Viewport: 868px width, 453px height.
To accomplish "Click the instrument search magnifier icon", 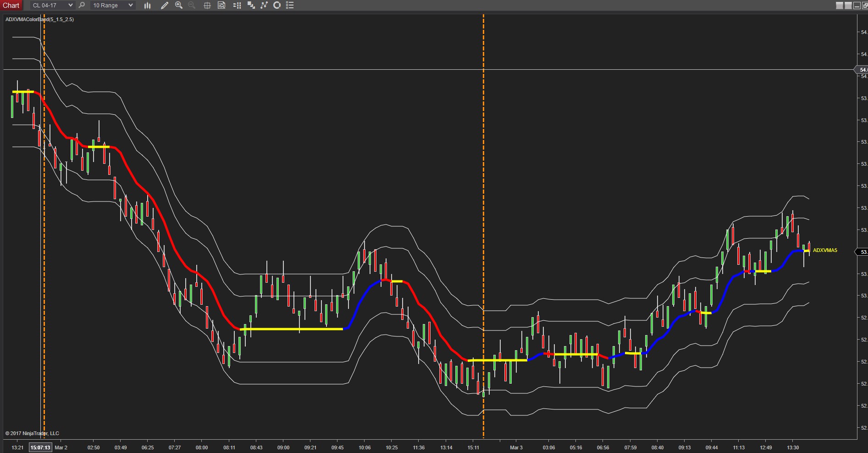I will coord(82,6).
